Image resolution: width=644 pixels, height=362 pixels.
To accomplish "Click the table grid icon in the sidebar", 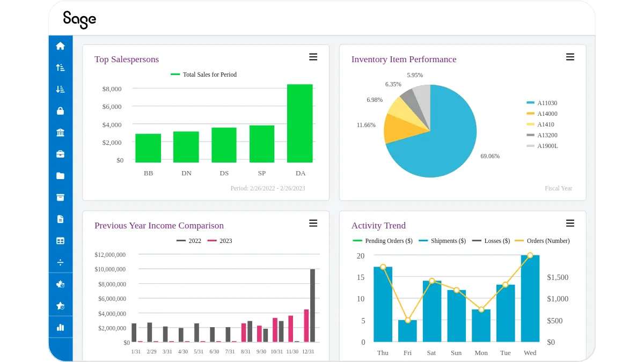I will (x=61, y=240).
